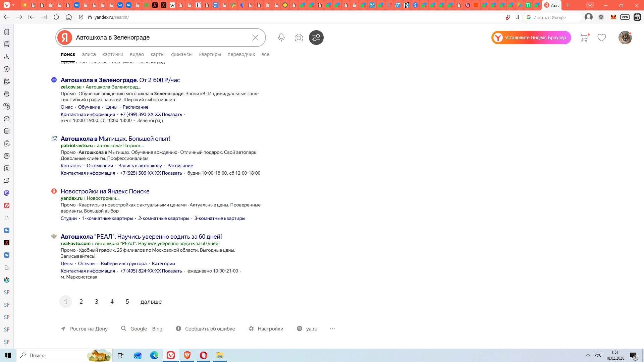This screenshot has width=644, height=362.
Task: Click 'Установите Яндекс Браузер' button
Action: tap(531, 38)
